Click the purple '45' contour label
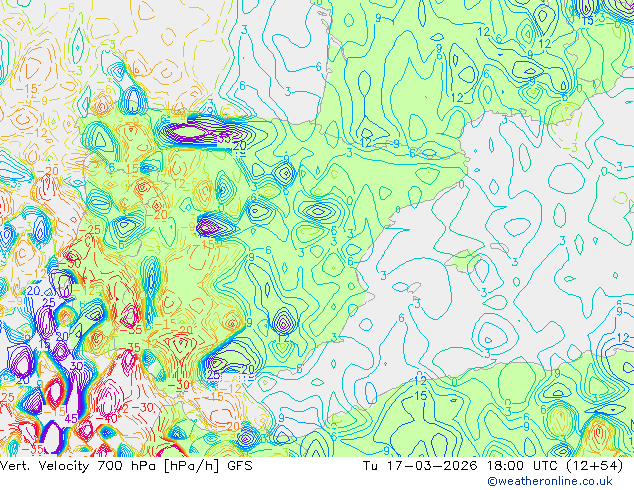The height and width of the screenshot is (490, 634). (71, 418)
